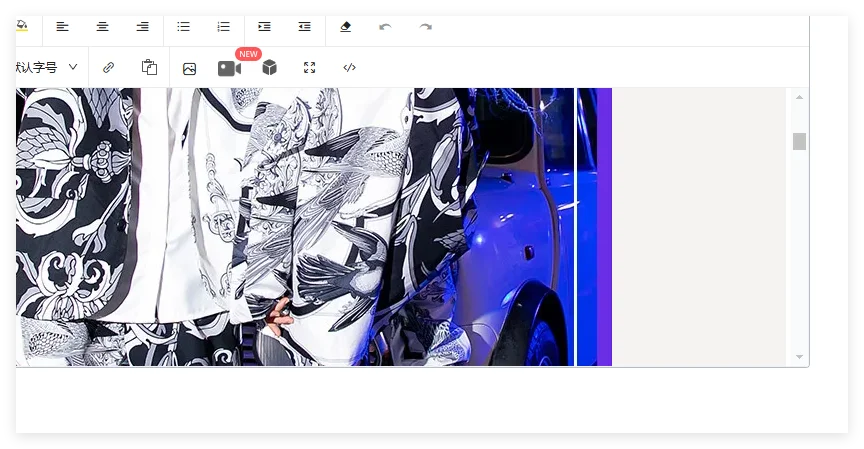
Task: Switch to HTML source code view
Action: (349, 67)
